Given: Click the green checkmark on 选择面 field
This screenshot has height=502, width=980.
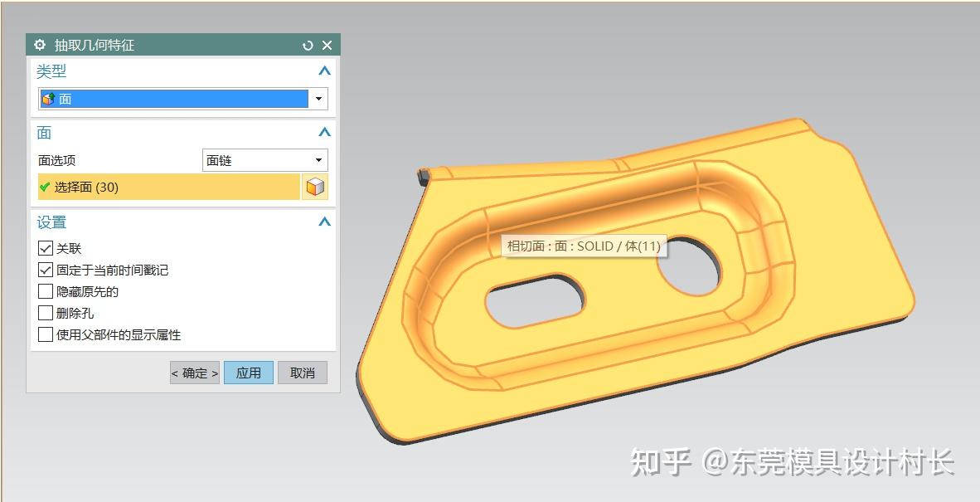Looking at the screenshot, I should point(46,188).
